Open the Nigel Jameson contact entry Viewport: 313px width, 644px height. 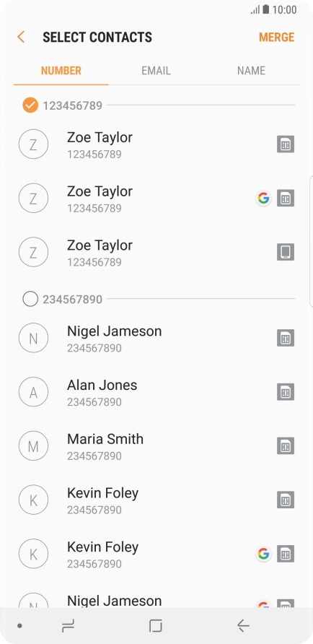click(156, 338)
